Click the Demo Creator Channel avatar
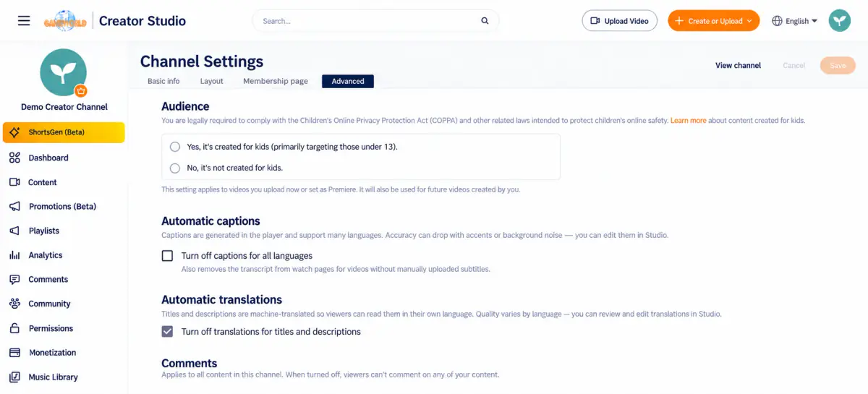The height and width of the screenshot is (394, 868). 64,72
